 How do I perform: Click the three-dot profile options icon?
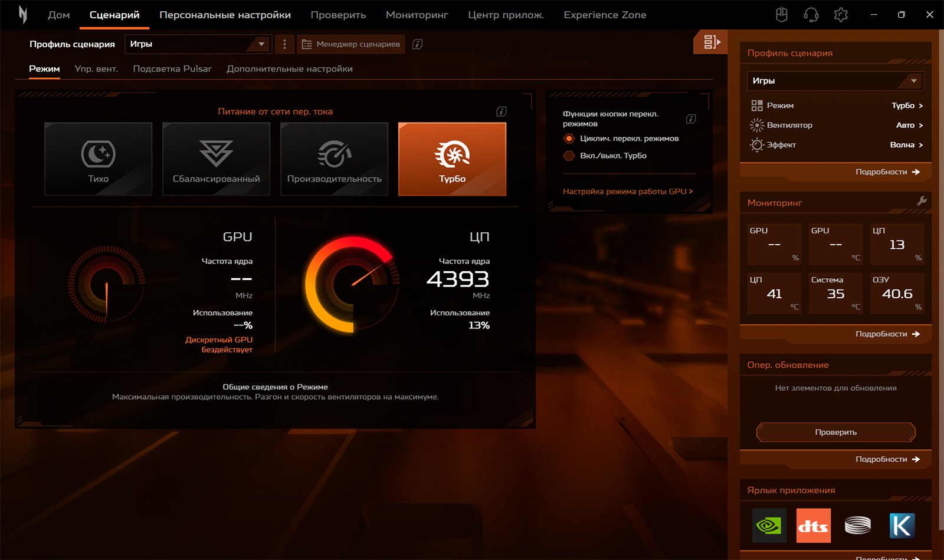(284, 44)
